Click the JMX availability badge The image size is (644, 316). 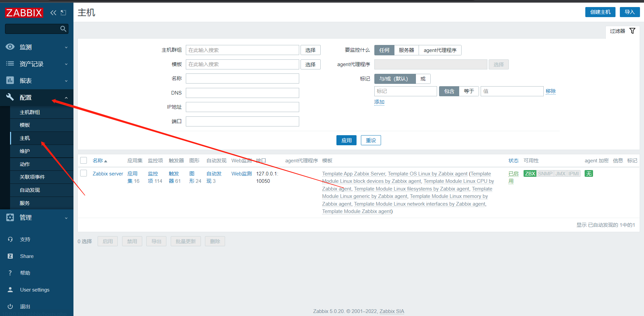(560, 174)
